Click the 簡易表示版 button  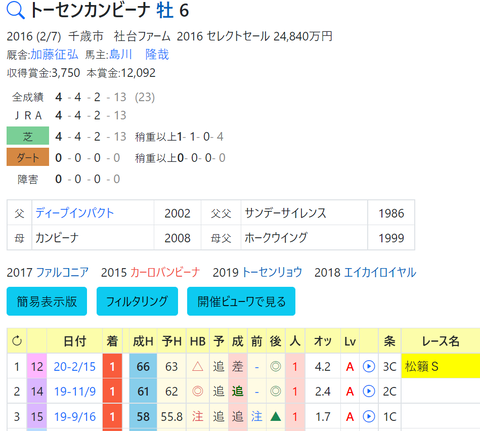(x=47, y=301)
